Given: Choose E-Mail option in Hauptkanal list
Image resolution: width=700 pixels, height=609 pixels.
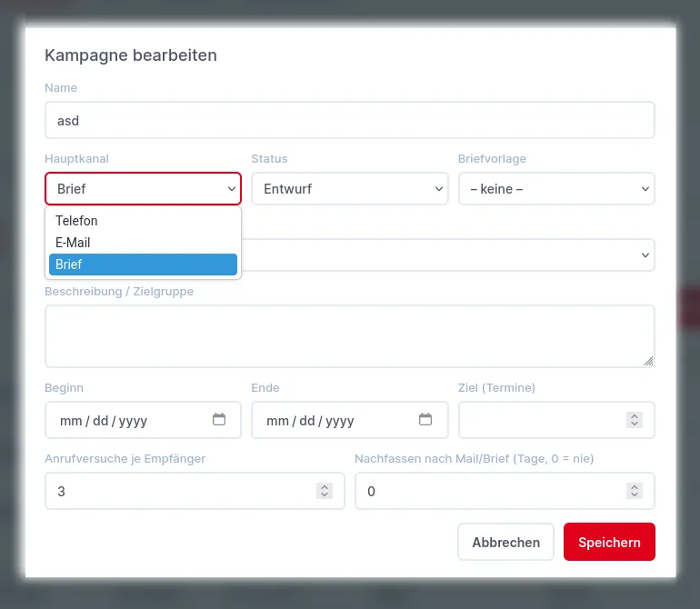Looking at the screenshot, I should click(143, 243).
